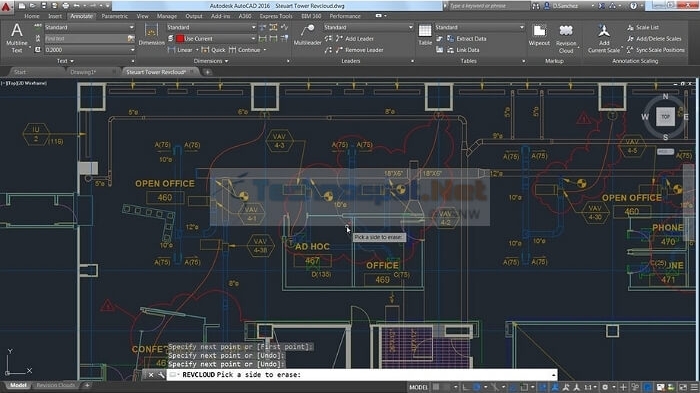
Task: Click Extract Data in Tables panel
Action: [467, 39]
